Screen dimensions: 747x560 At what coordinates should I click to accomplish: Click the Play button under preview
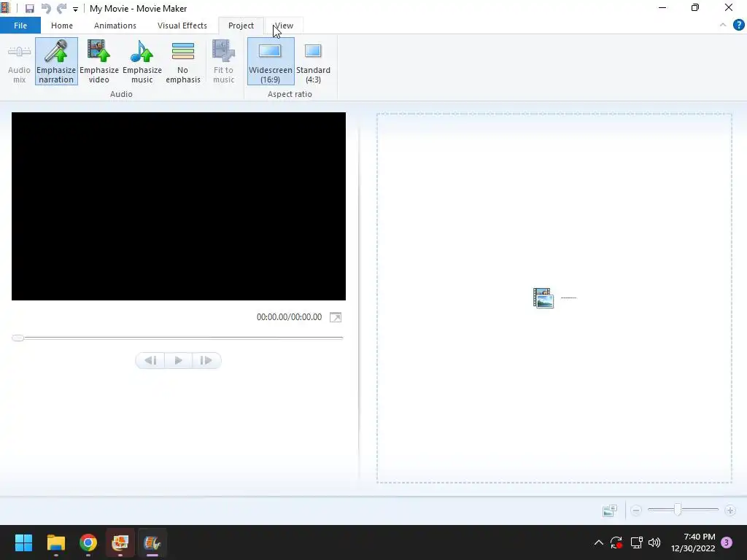coord(178,360)
